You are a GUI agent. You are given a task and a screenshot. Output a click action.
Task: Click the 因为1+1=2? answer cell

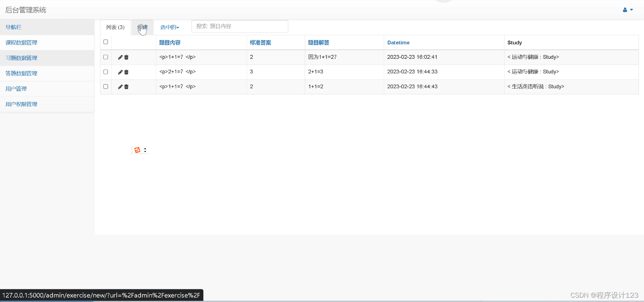pos(344,57)
